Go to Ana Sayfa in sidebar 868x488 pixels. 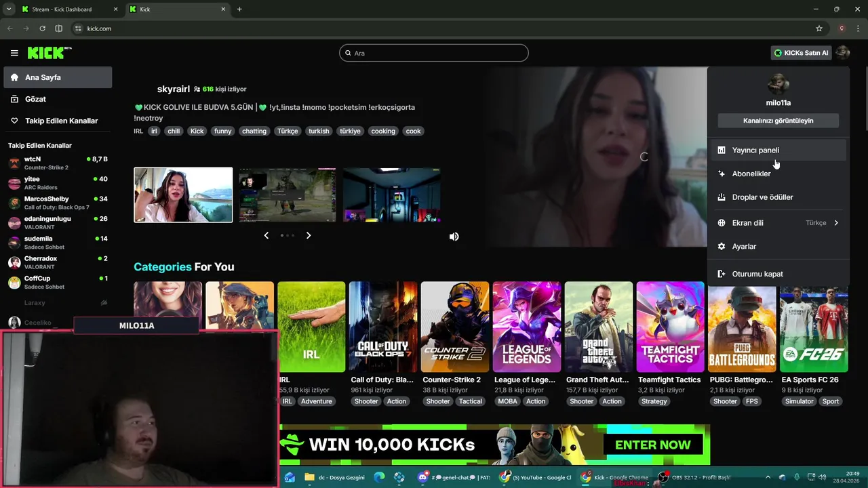tap(58, 77)
